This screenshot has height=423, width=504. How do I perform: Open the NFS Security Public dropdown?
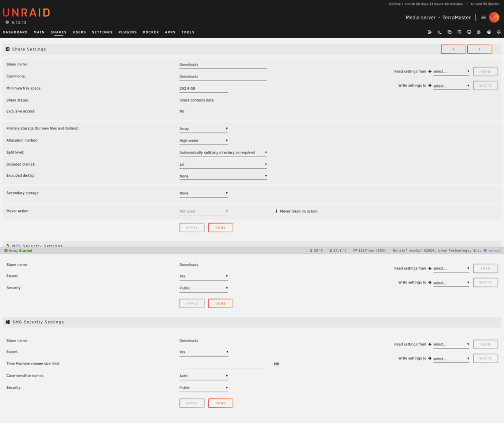tap(204, 288)
